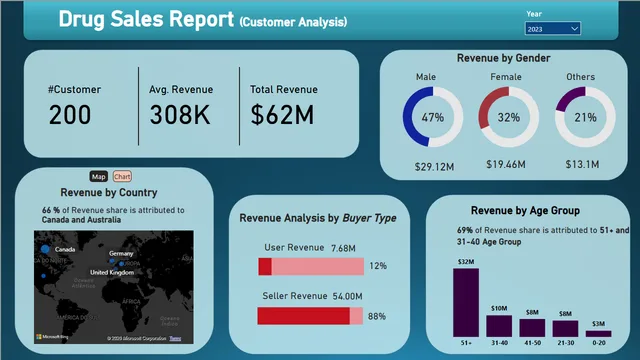Click the Canada and Australia text
Viewport: 640px width, 360px height.
pos(81,220)
